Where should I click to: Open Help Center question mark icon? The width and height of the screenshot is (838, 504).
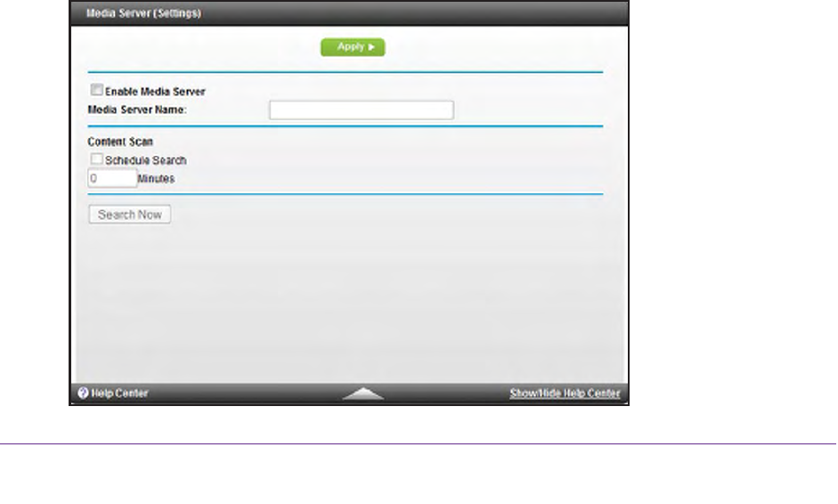[x=83, y=394]
